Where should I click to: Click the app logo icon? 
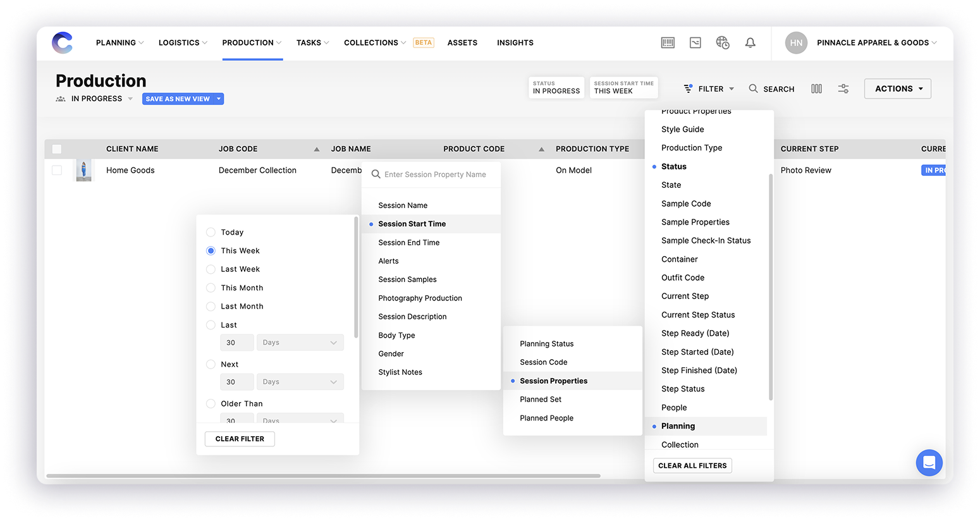(62, 43)
